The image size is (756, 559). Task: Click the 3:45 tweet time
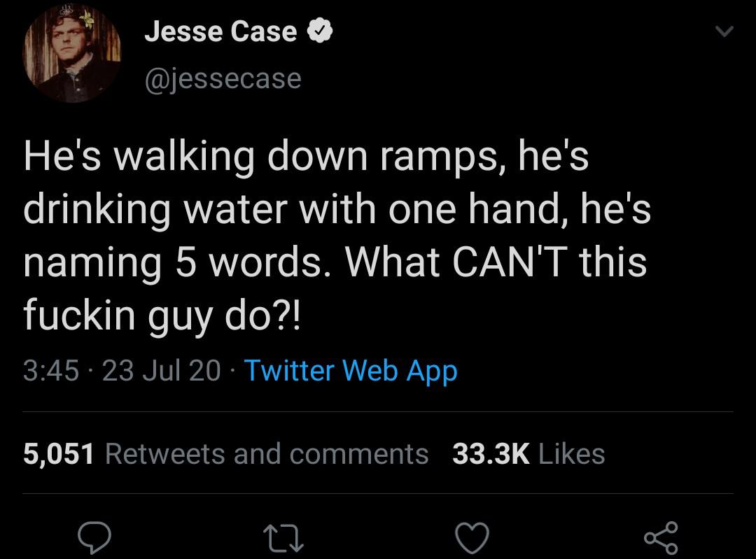(x=51, y=370)
